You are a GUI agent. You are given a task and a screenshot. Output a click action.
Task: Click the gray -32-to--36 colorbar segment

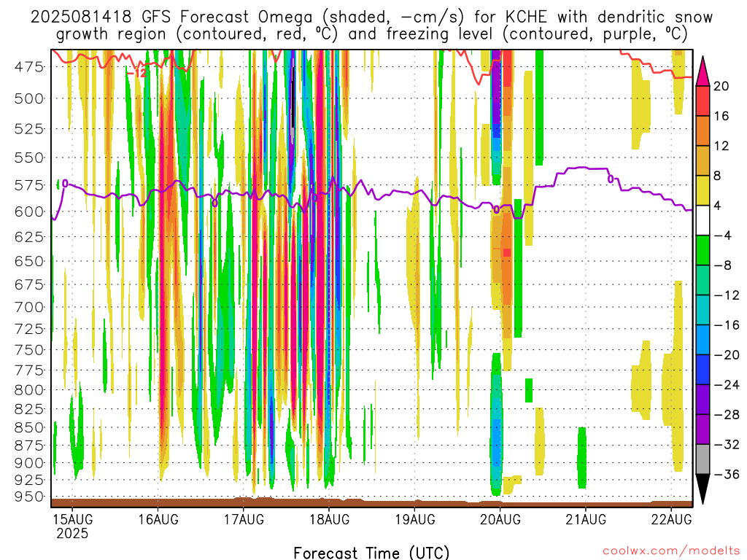tap(703, 459)
